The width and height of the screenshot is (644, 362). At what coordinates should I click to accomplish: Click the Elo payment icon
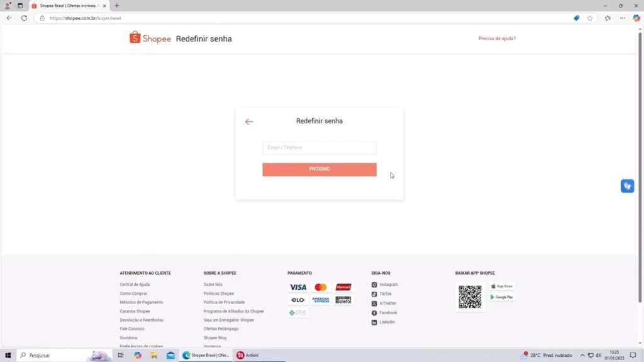point(297,300)
